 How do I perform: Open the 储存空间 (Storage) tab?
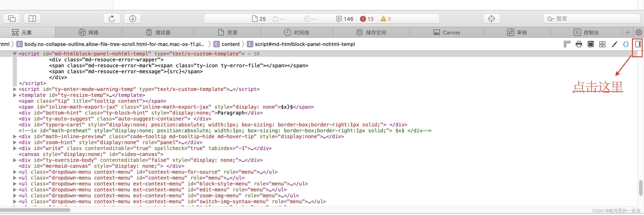click(x=371, y=32)
